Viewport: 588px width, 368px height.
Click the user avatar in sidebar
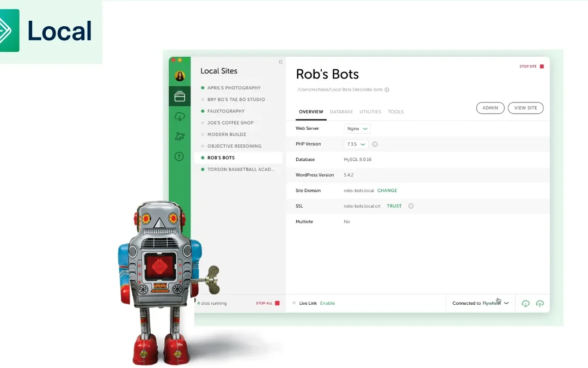(x=180, y=76)
